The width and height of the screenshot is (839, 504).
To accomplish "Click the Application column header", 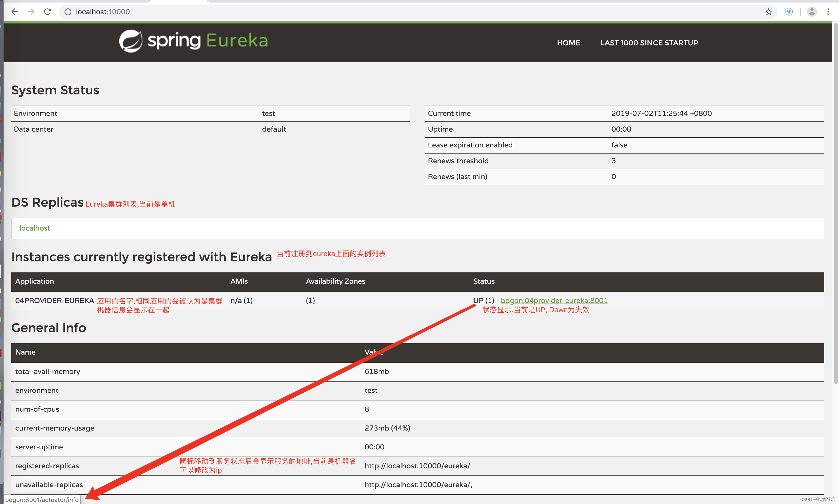I will [34, 281].
